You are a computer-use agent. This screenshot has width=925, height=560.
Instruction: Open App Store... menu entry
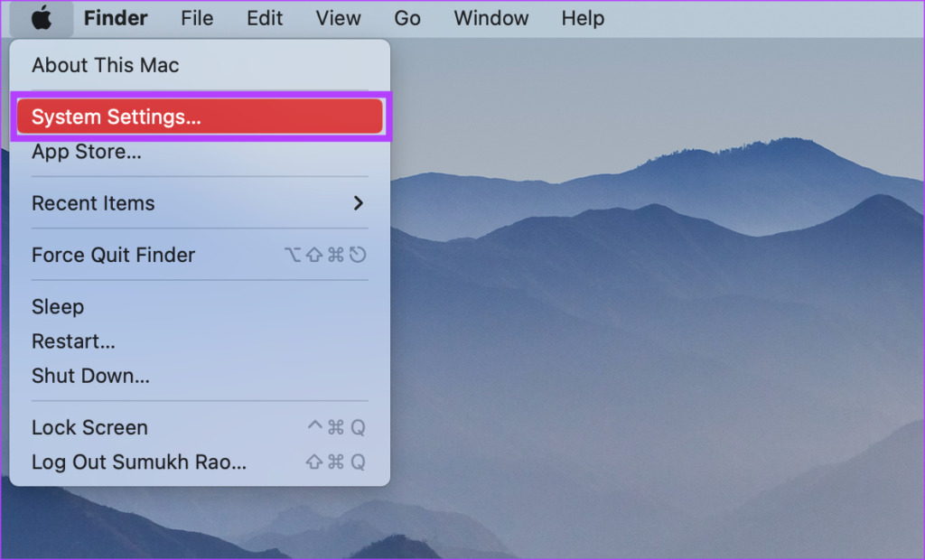coord(200,152)
